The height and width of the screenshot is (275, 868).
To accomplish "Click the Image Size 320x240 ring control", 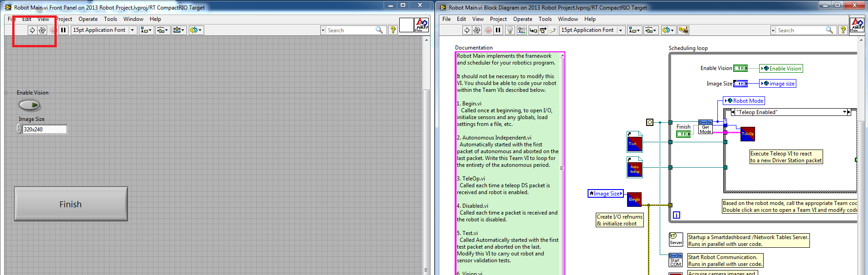I will [44, 129].
